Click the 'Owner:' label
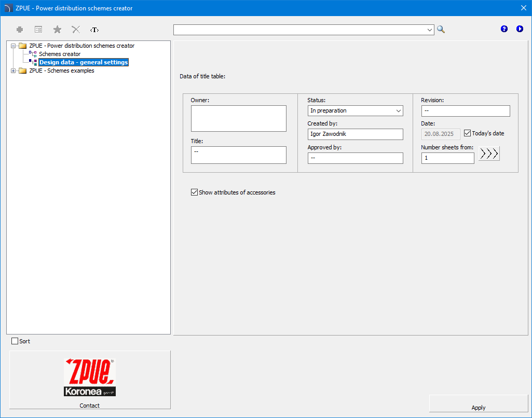532x418 pixels. [x=200, y=100]
